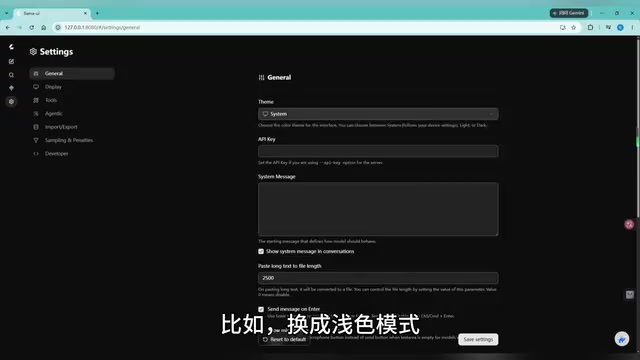Start a new chat via pencil icon
Screen dimensions: 640x360
pyautogui.click(x=11, y=62)
